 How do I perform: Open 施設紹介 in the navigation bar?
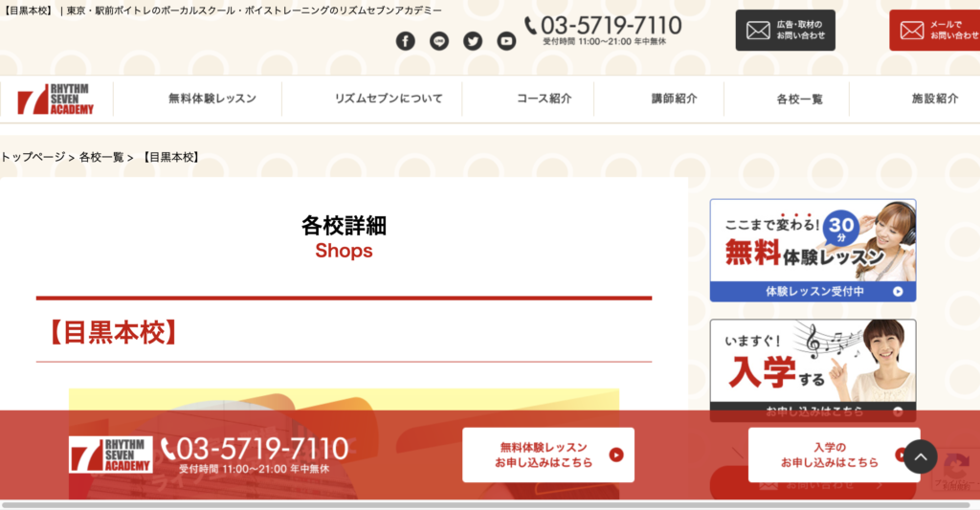click(935, 99)
